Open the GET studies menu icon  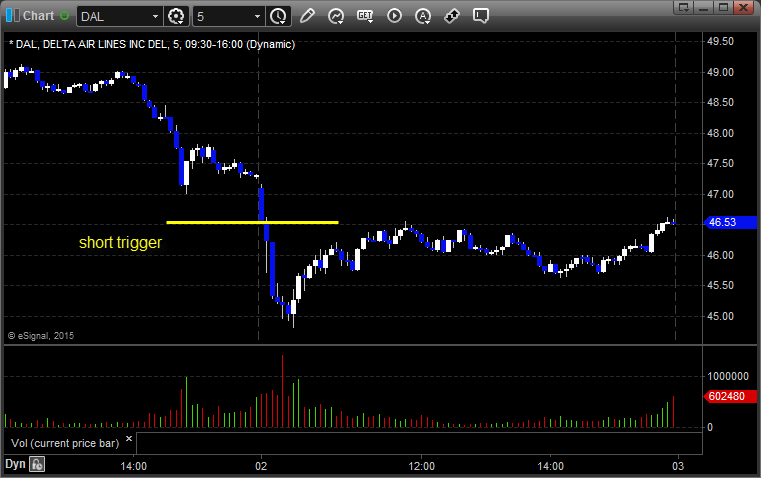[x=365, y=16]
